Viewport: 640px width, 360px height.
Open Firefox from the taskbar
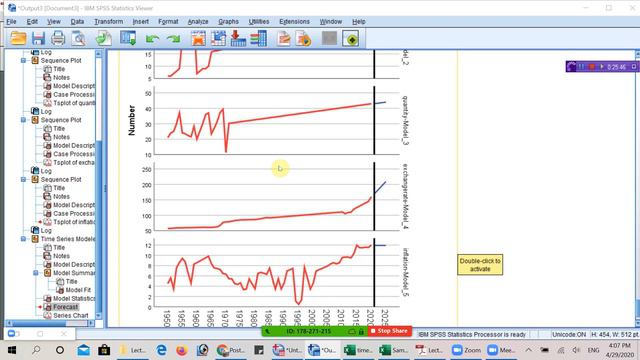[x=182, y=350]
